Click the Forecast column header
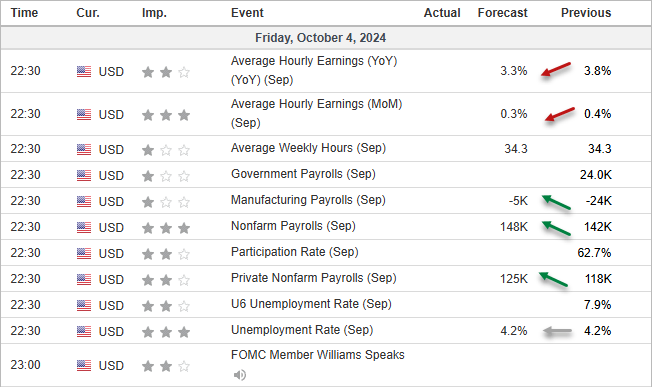652x387 pixels. (x=502, y=13)
